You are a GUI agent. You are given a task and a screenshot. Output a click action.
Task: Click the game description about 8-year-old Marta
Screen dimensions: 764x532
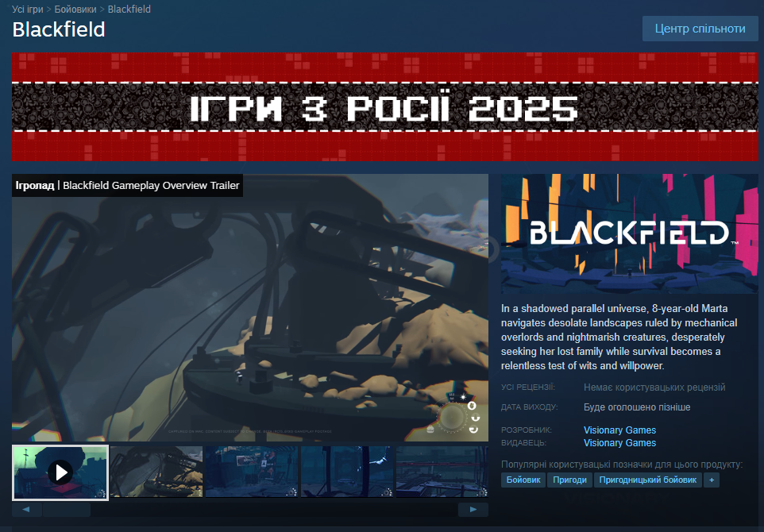click(619, 337)
